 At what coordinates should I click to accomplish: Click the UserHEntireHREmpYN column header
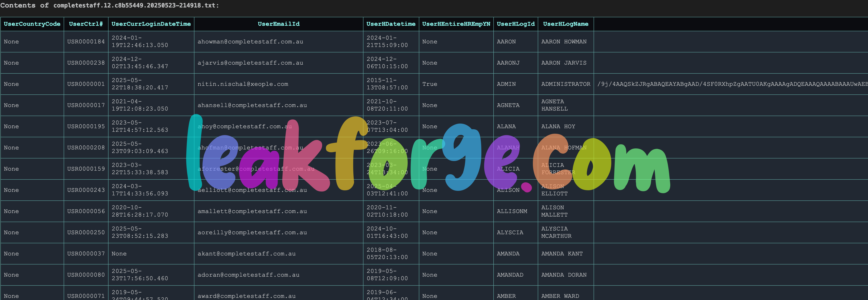pyautogui.click(x=456, y=24)
